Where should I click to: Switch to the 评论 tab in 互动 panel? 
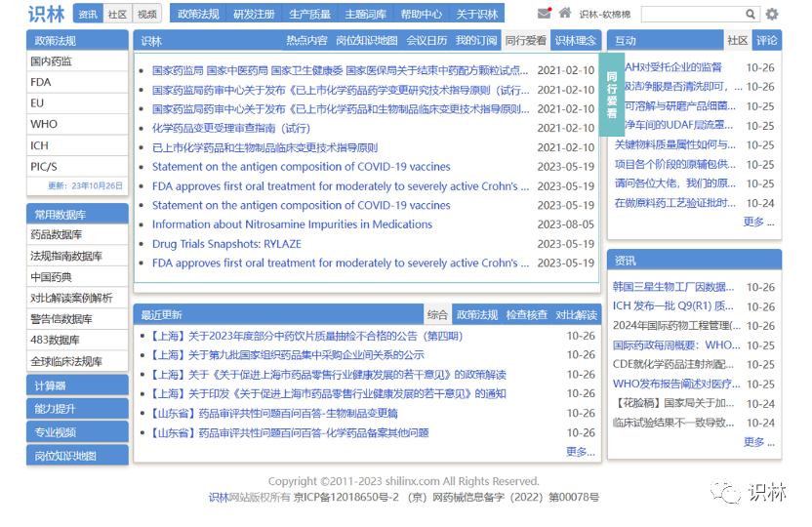click(767, 40)
